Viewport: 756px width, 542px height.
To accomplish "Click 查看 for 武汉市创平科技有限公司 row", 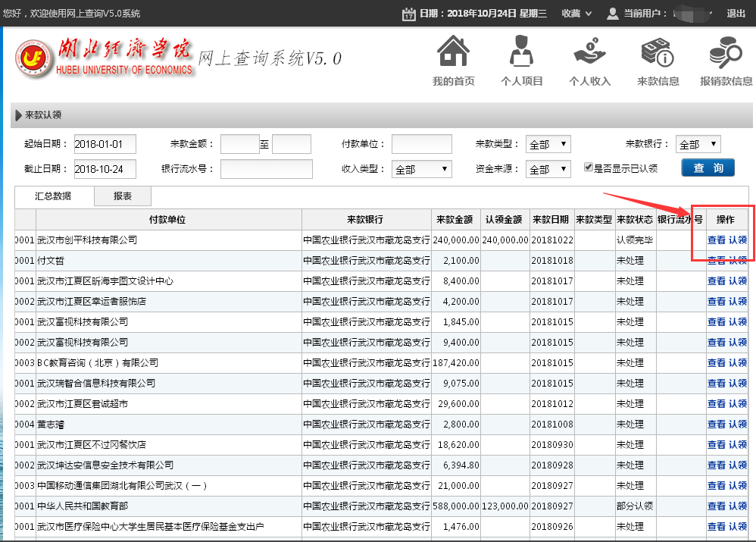I will [x=716, y=240].
